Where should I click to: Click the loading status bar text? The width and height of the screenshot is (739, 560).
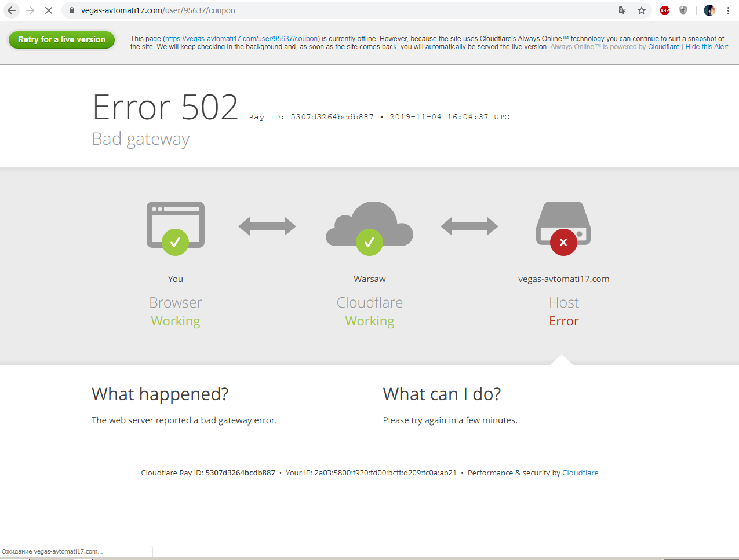coord(52,551)
